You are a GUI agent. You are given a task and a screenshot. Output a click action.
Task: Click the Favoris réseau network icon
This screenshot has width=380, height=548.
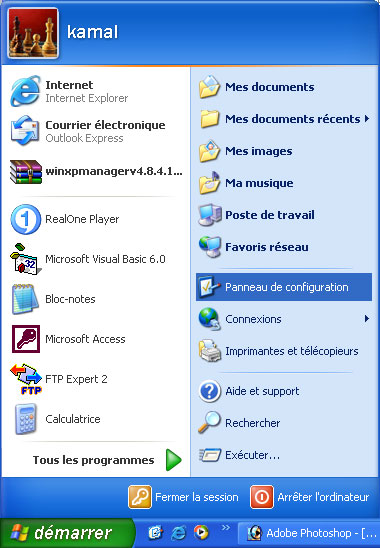tap(210, 247)
